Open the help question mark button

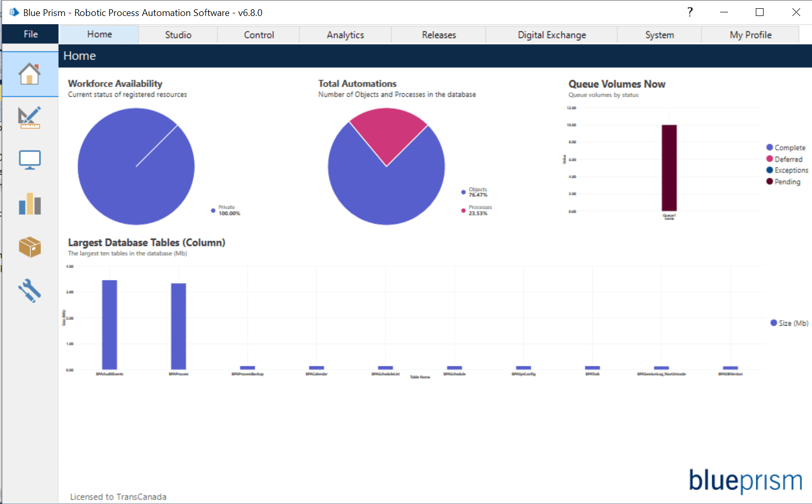coord(690,12)
